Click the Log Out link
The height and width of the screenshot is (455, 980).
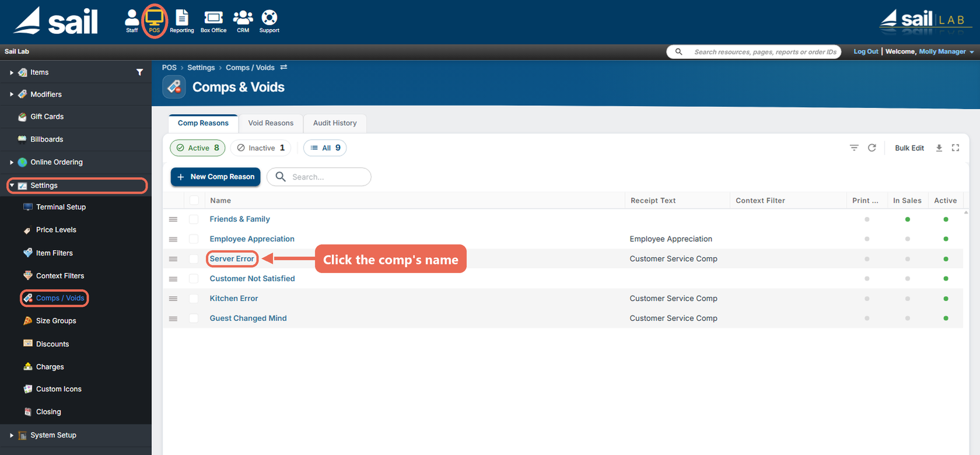pyautogui.click(x=866, y=52)
